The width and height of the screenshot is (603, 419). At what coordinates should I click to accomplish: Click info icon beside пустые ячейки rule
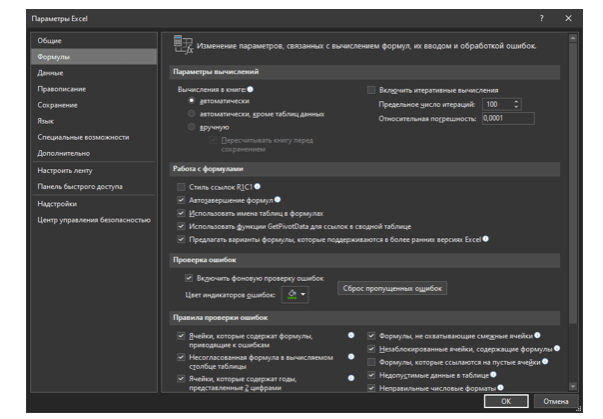coord(545,361)
